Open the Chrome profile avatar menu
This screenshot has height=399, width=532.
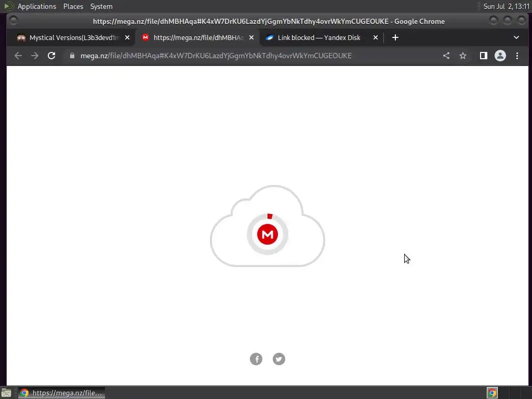(500, 56)
